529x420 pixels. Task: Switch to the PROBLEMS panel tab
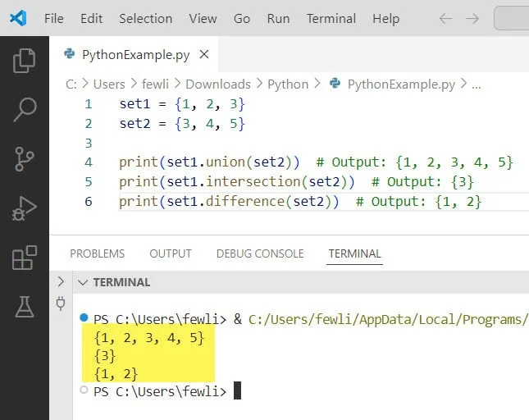(97, 253)
